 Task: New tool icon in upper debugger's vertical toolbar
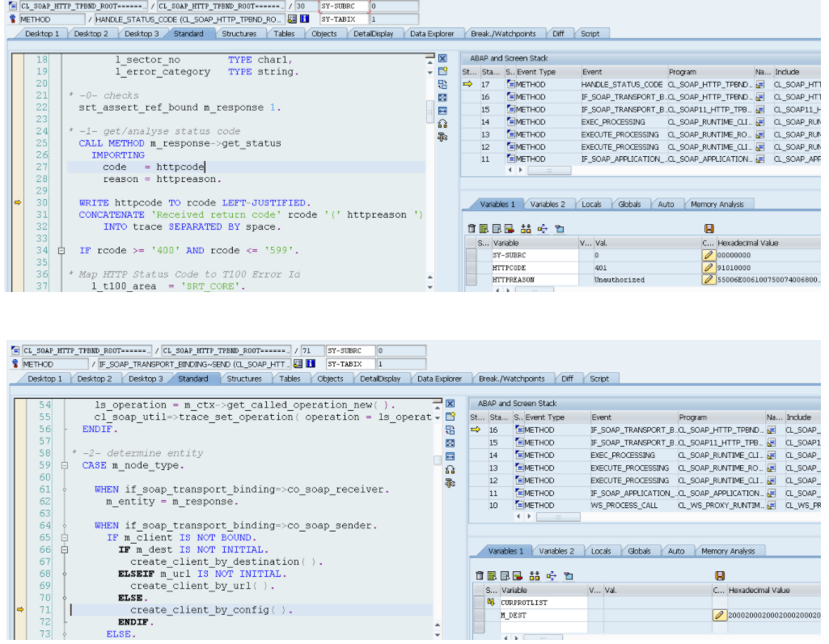pyautogui.click(x=442, y=71)
